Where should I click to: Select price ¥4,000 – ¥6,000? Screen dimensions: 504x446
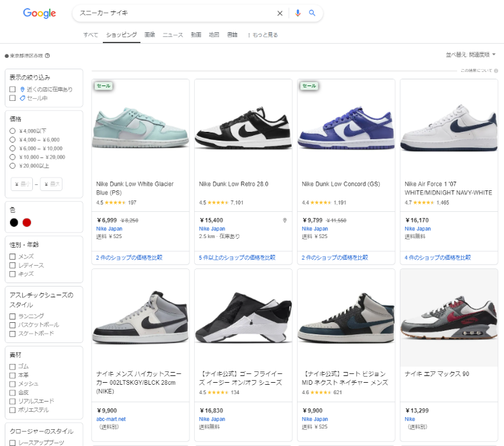pyautogui.click(x=13, y=140)
